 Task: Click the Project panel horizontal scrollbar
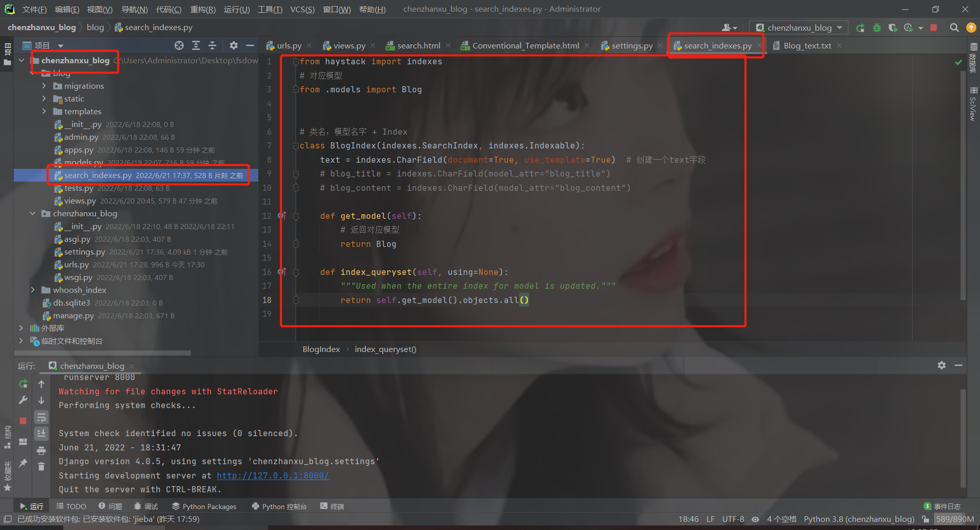102,352
